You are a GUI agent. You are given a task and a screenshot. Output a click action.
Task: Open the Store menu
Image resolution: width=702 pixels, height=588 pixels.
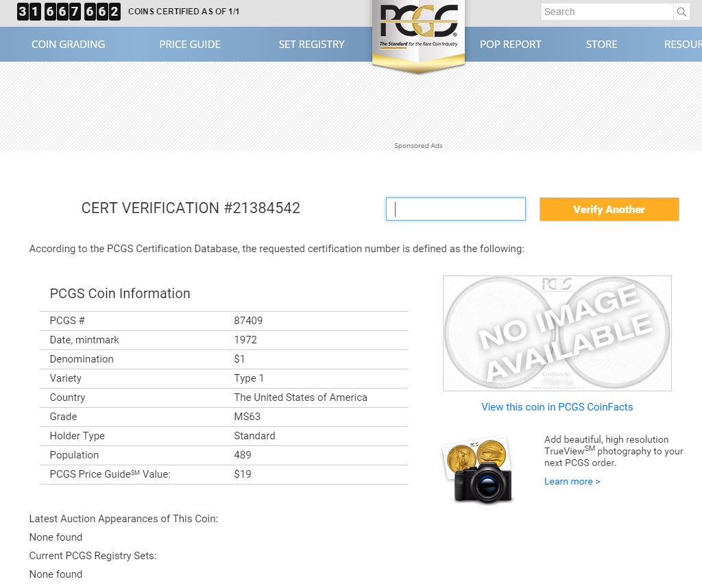click(601, 45)
